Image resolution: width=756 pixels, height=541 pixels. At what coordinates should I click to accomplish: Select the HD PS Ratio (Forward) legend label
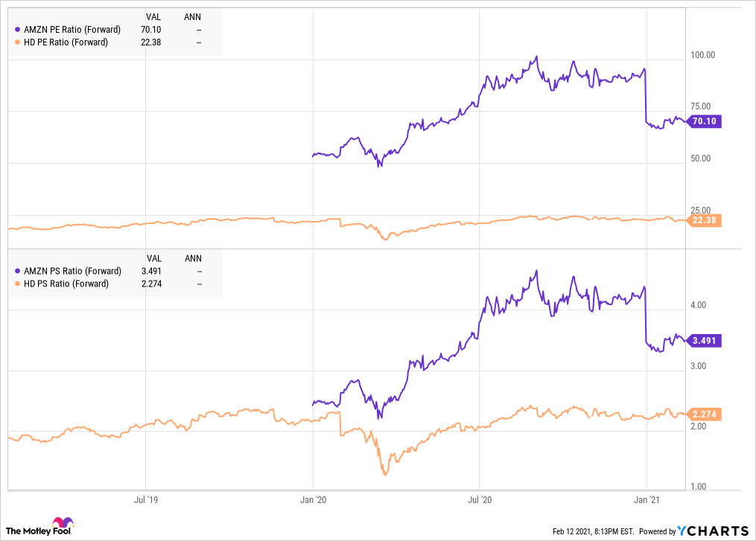(66, 284)
